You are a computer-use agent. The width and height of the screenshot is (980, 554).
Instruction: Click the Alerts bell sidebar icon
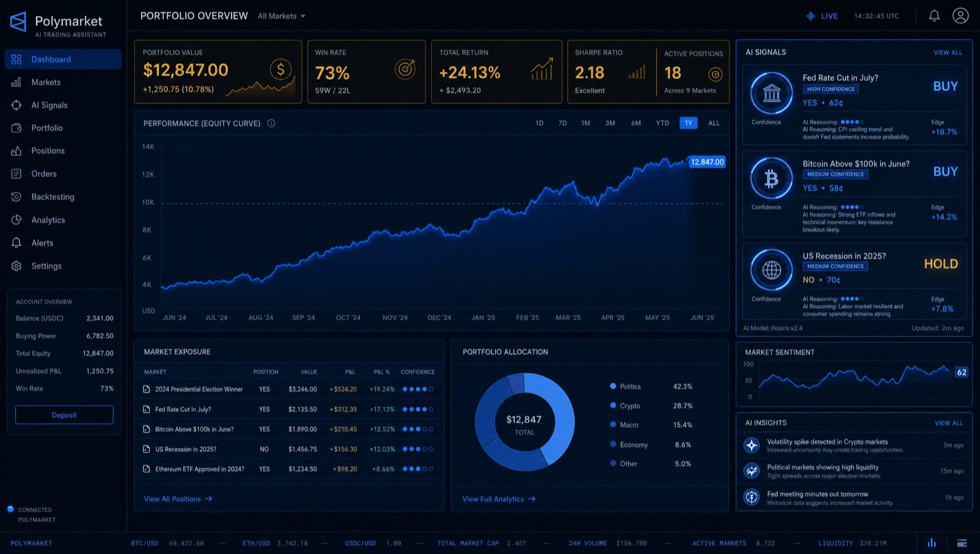point(17,243)
